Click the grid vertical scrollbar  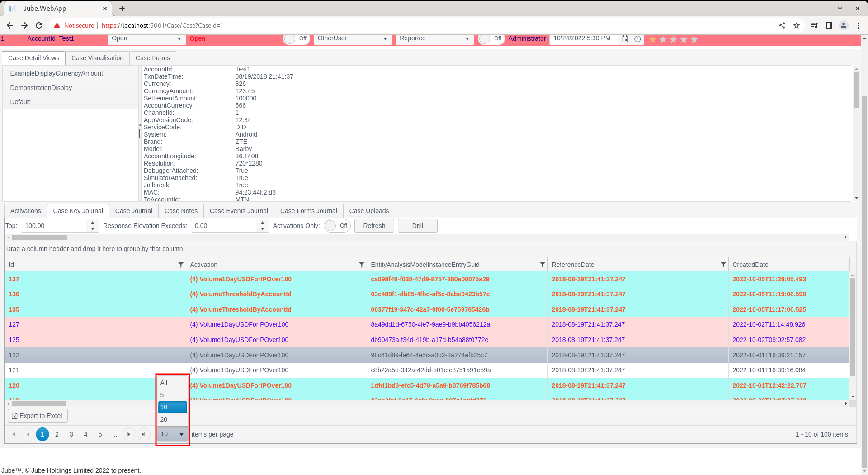(x=853, y=327)
